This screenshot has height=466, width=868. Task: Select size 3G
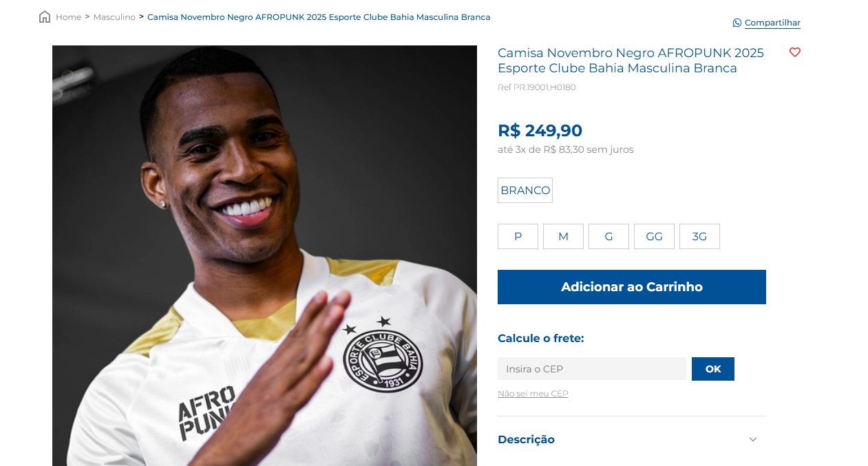pyautogui.click(x=699, y=236)
